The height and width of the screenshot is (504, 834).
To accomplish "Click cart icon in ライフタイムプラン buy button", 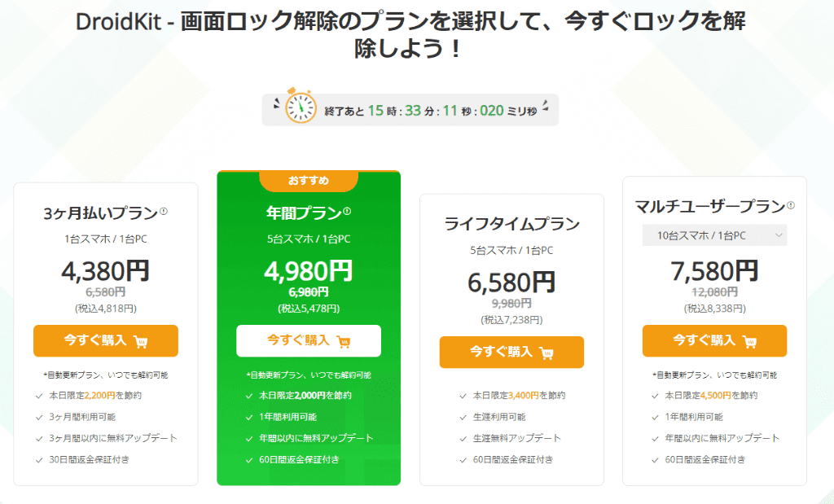I will [546, 353].
